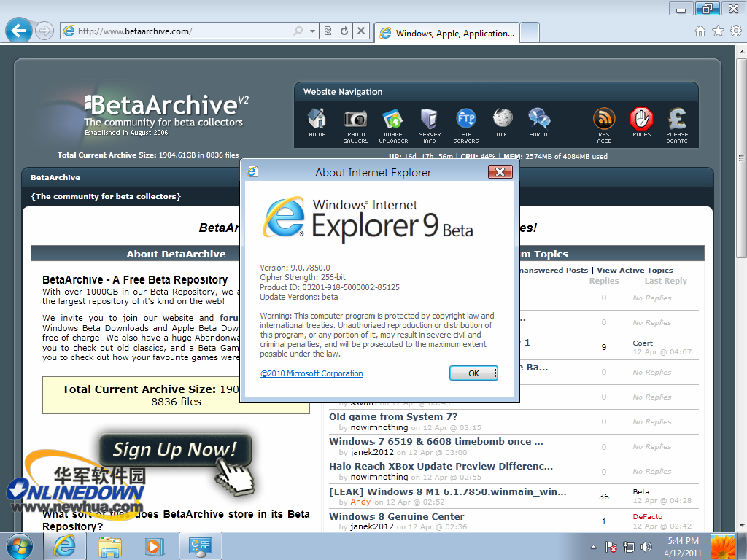Click the About BetaArchive section header
Viewport: 747px width, 560px height.
[176, 254]
